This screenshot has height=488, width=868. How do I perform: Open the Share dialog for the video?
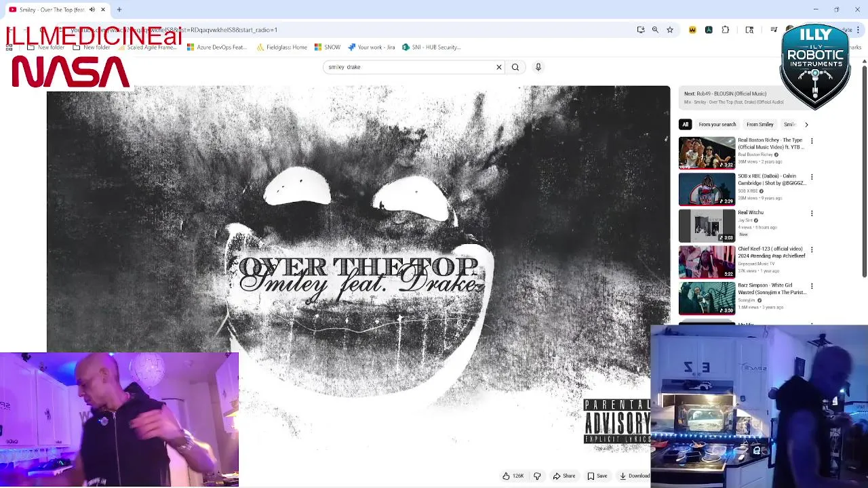click(x=564, y=476)
